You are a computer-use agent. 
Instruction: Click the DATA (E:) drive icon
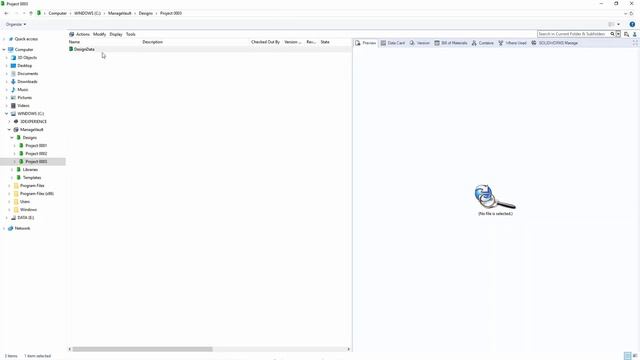tap(13, 218)
